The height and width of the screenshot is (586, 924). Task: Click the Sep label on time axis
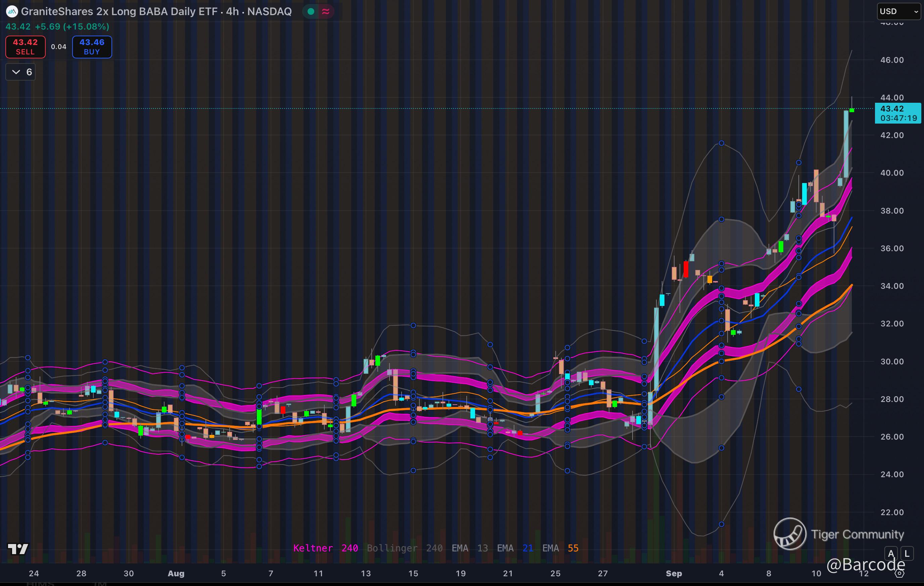click(674, 573)
